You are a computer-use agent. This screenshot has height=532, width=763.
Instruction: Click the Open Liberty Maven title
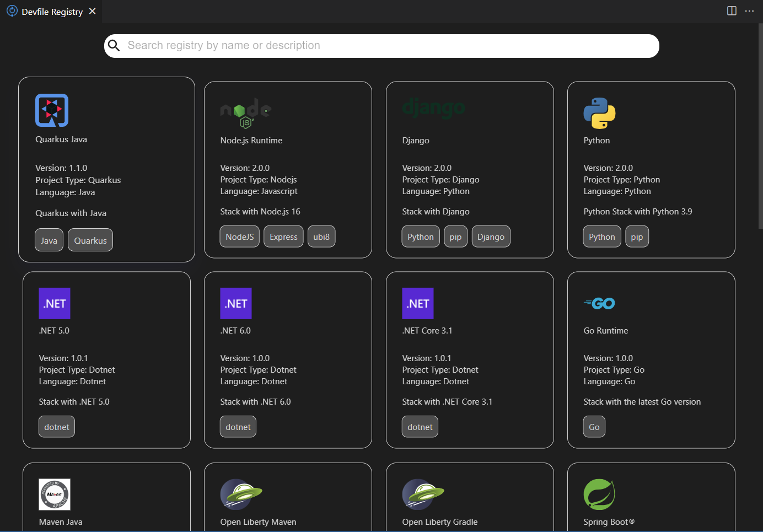(258, 522)
